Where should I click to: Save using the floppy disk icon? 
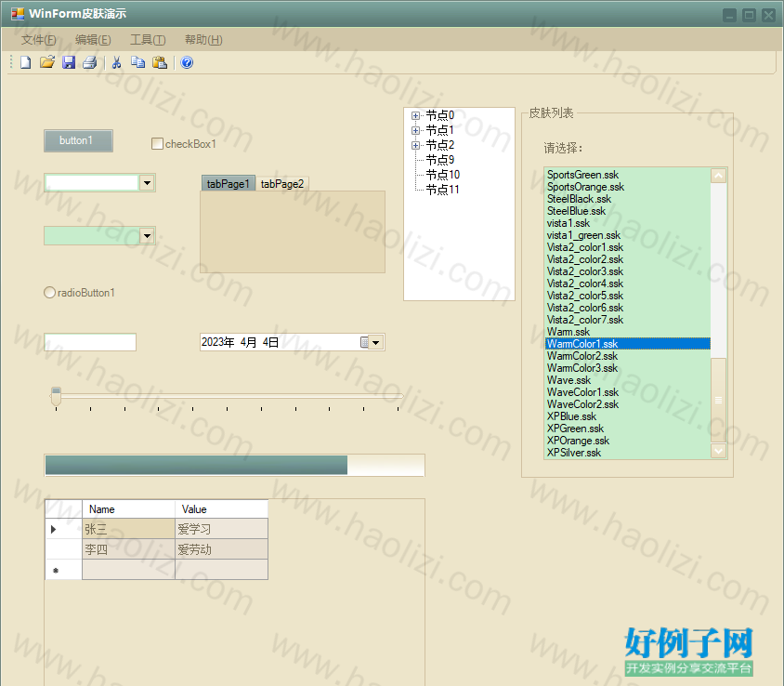click(69, 62)
